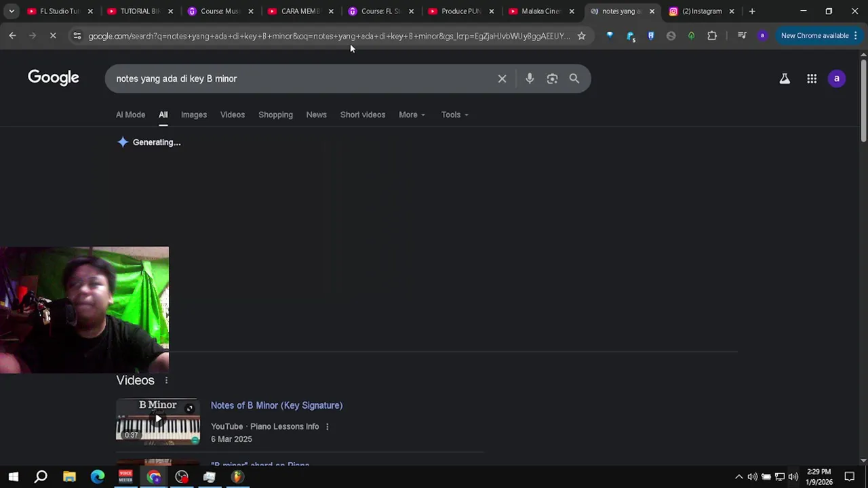Open Windows taskbar search

click(41, 476)
